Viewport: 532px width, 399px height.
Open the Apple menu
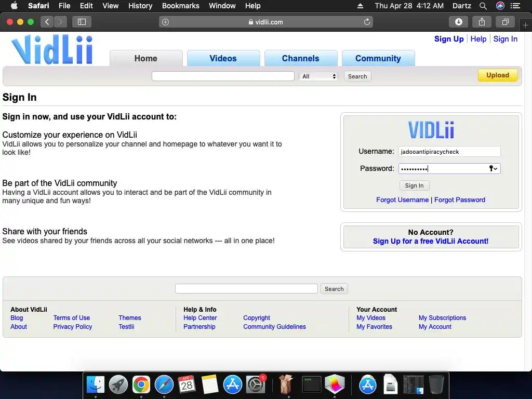[14, 6]
